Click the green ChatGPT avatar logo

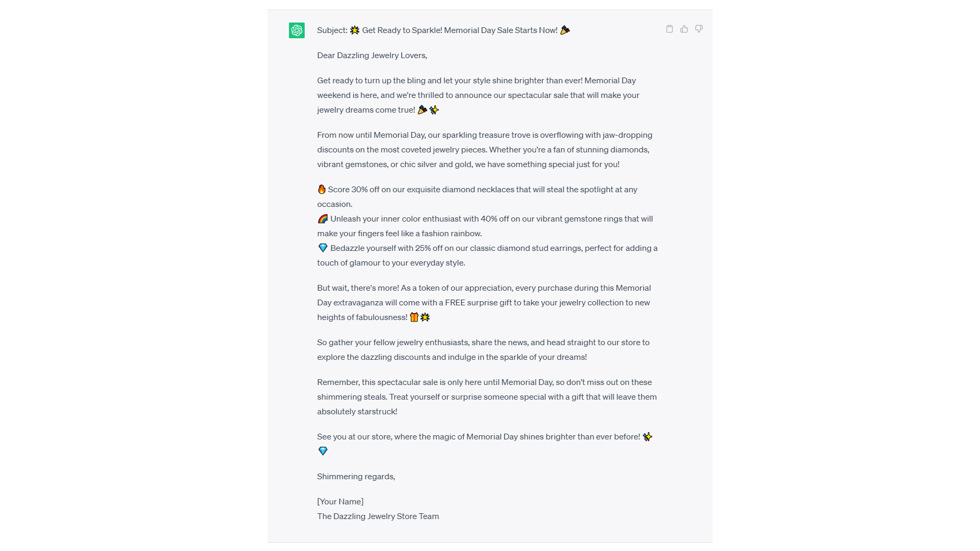coord(297,30)
